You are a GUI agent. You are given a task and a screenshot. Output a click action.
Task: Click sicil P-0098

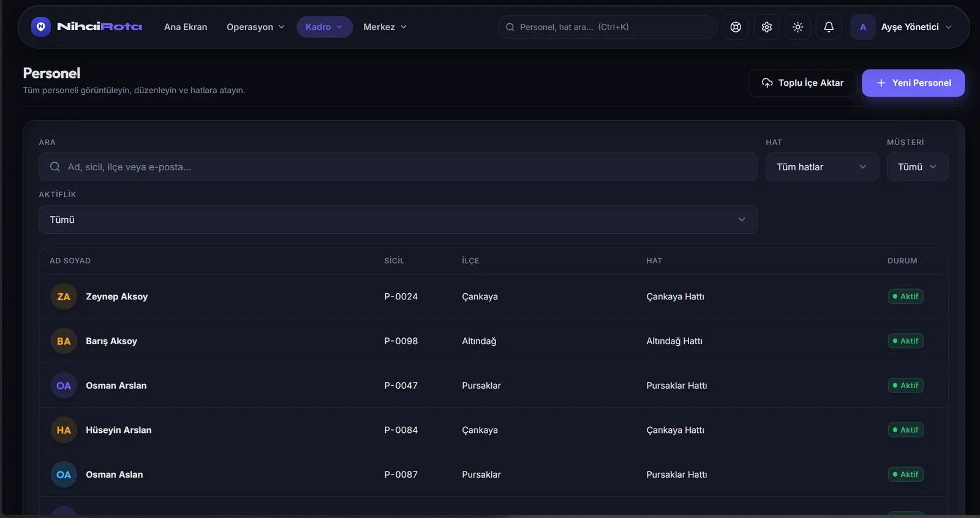[x=401, y=341]
